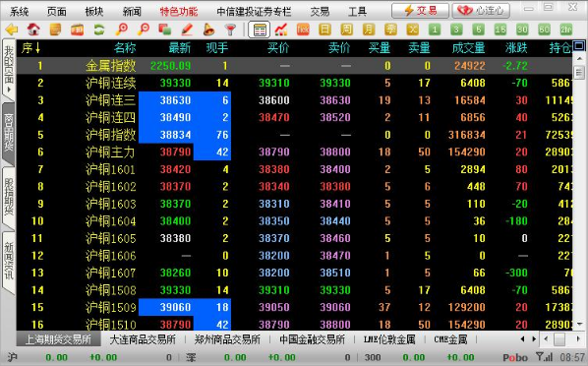This screenshot has height=366, width=588.
Task: Open the 工具 menu
Action: coord(357,12)
